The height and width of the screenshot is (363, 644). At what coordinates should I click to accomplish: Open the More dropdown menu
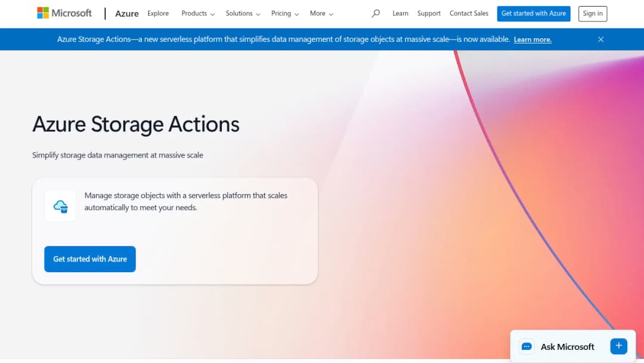tap(321, 14)
